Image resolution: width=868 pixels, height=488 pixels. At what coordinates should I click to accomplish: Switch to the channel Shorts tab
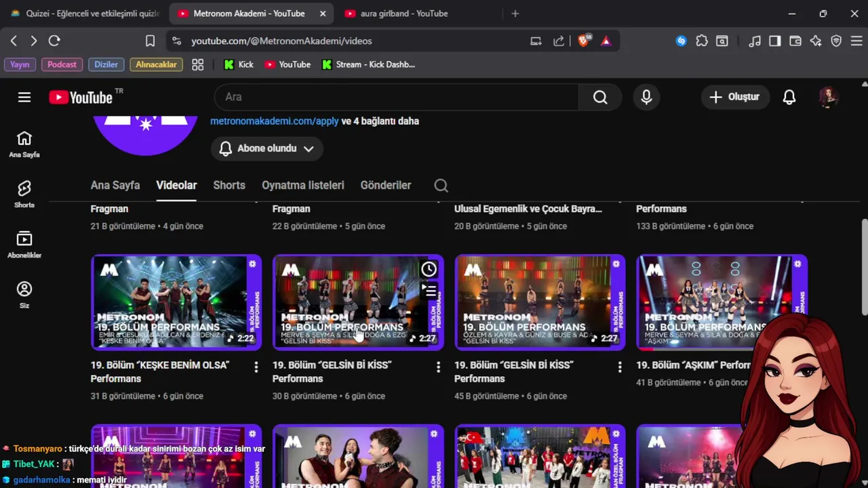(229, 185)
